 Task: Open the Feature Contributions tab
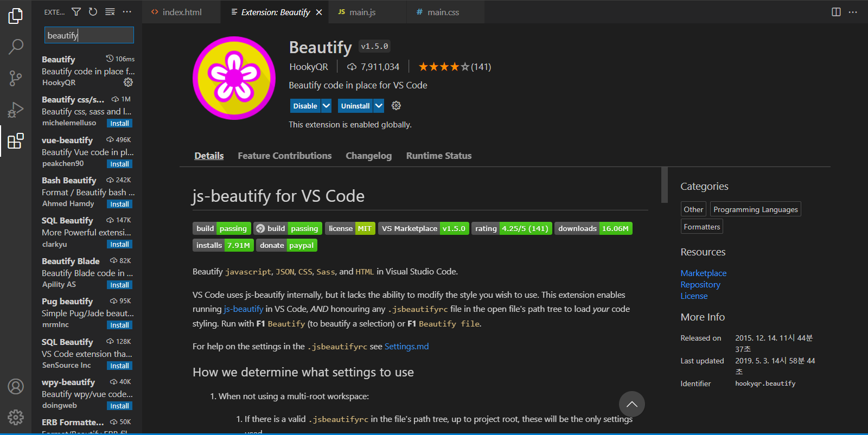(x=284, y=156)
